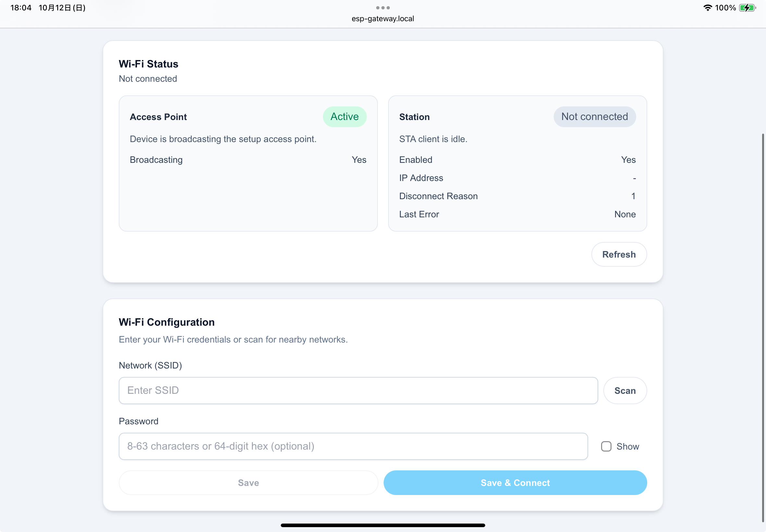The width and height of the screenshot is (766, 532).
Task: Tap the clock showing 18:04
Action: click(21, 7)
